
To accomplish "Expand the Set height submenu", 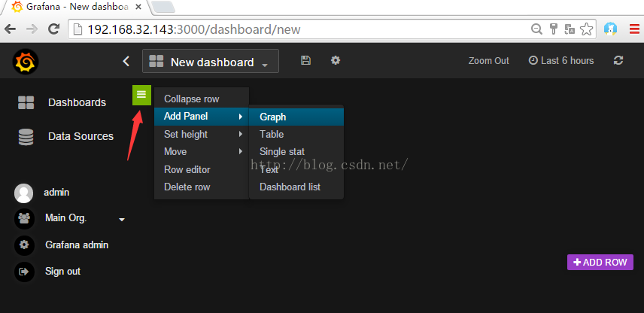I will point(202,135).
